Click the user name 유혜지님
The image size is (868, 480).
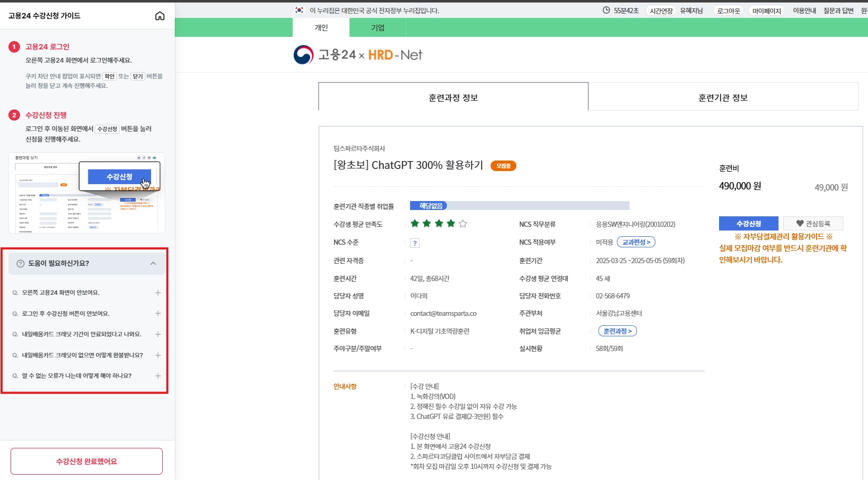(691, 11)
